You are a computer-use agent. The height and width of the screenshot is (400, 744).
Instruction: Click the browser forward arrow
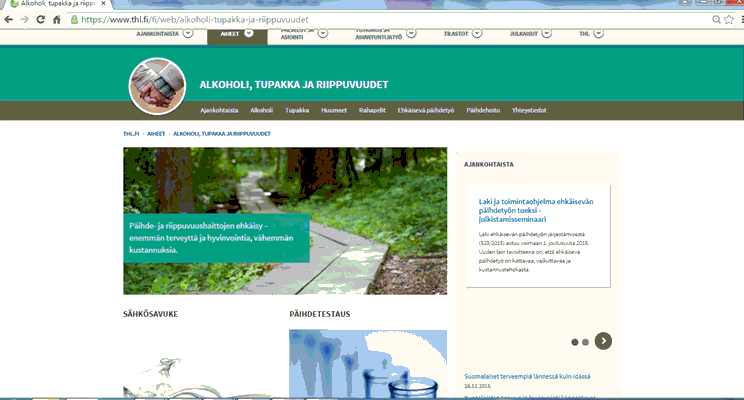25,19
